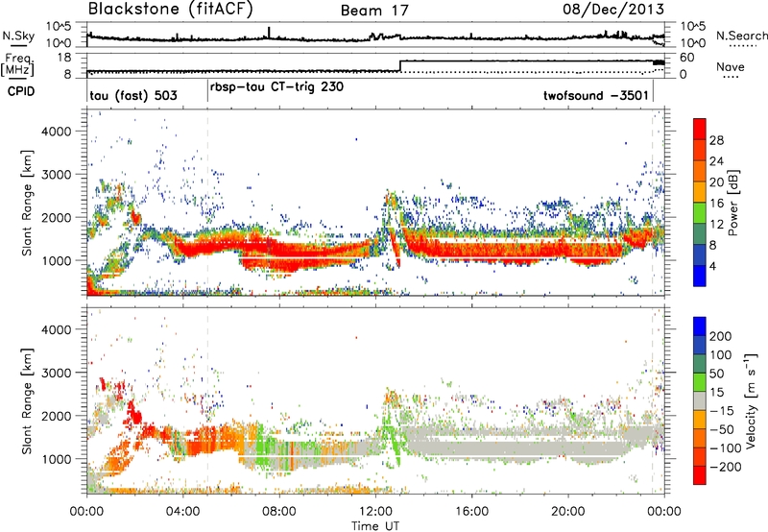Click the 'Blackstone (fitACF)' title text
The height and width of the screenshot is (532, 768).
click(170, 9)
